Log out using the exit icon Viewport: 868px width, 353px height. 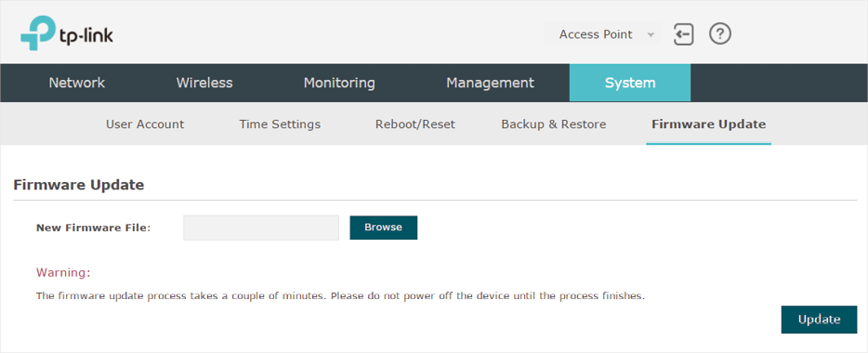[x=684, y=34]
